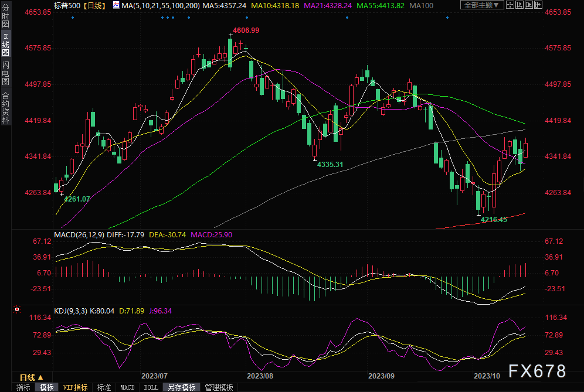Click the red circle icon beside KDJ panel
Screen dimensions: 584x392
tap(17, 309)
